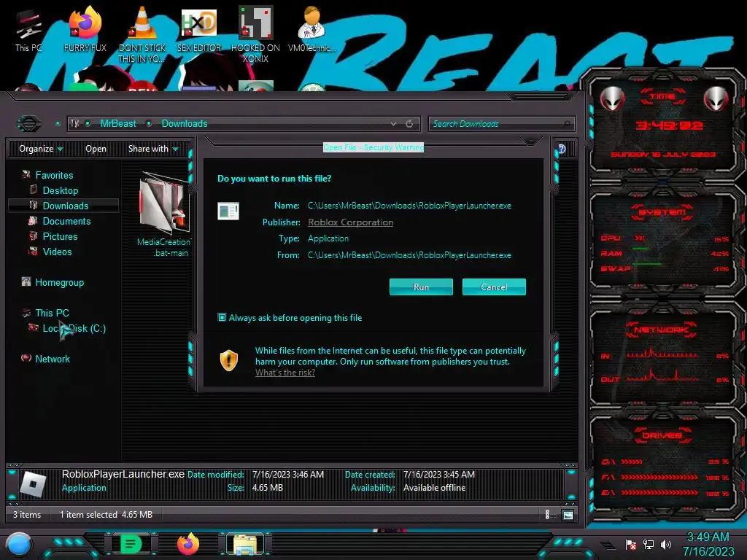Open the Roblox Corporation publisher link
This screenshot has height=560, width=747.
(x=351, y=222)
